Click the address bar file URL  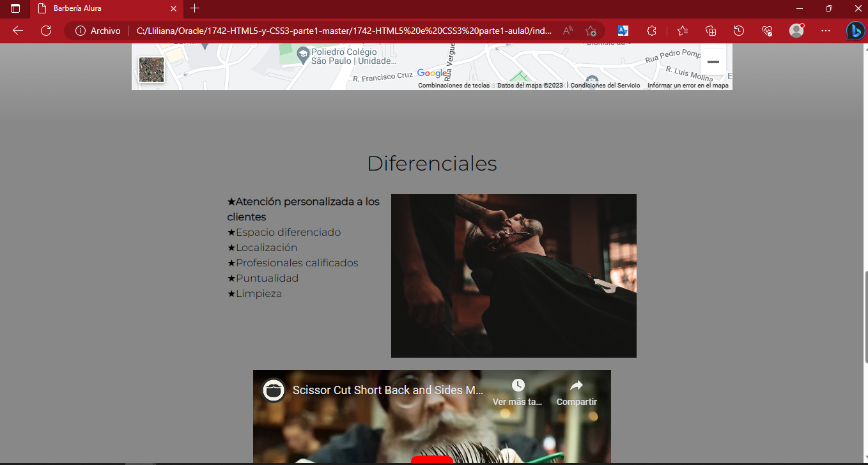(x=344, y=31)
